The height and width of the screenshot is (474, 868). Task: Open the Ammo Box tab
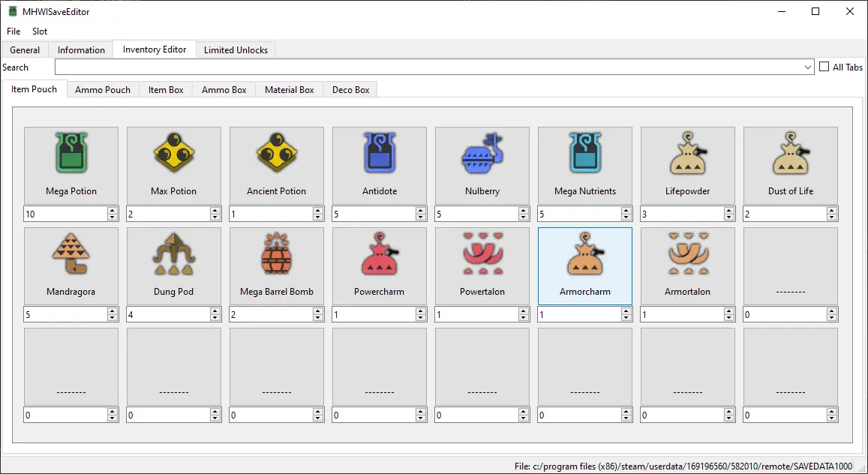point(224,89)
